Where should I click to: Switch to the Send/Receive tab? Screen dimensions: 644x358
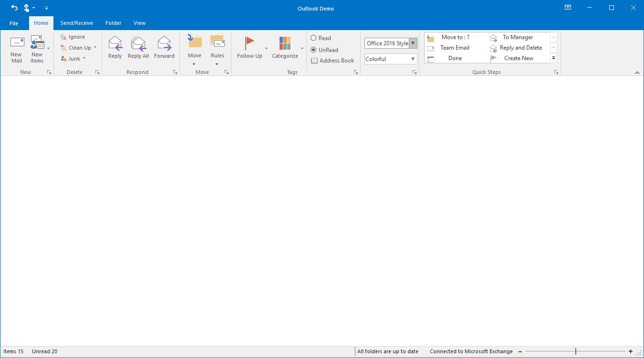point(77,23)
